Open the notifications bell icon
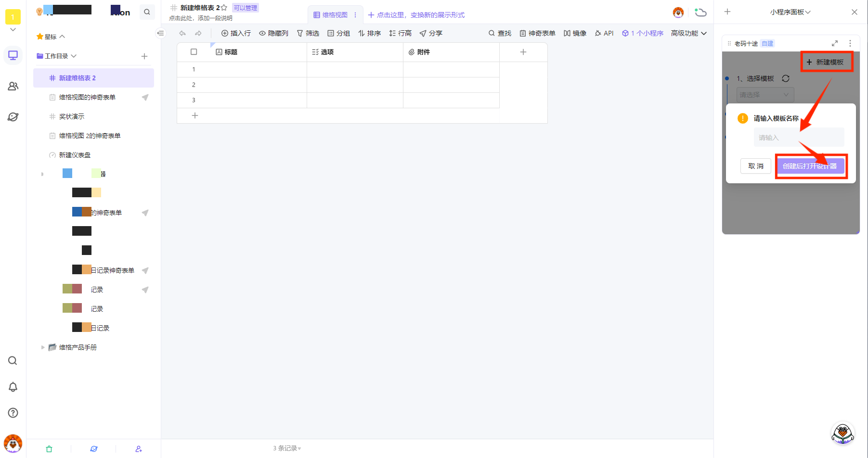Image resolution: width=868 pixels, height=458 pixels. (x=13, y=387)
